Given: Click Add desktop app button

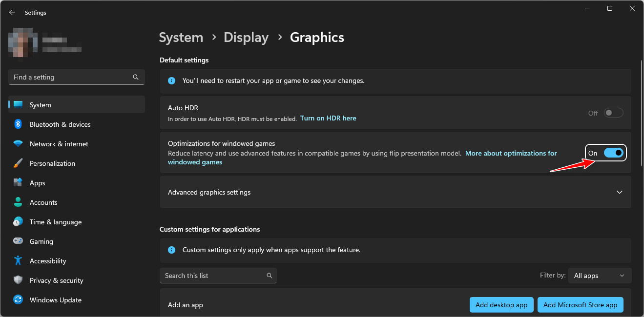Looking at the screenshot, I should click(x=501, y=305).
